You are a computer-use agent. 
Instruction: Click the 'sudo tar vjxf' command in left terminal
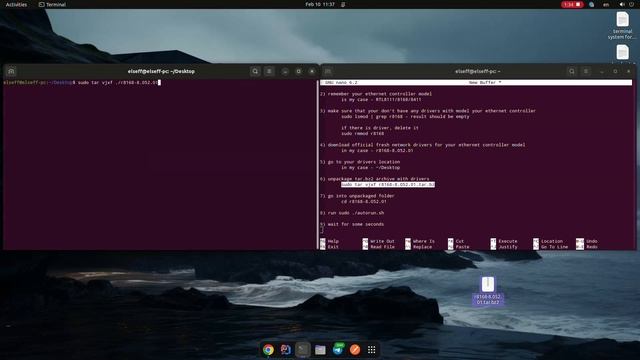tap(117, 82)
